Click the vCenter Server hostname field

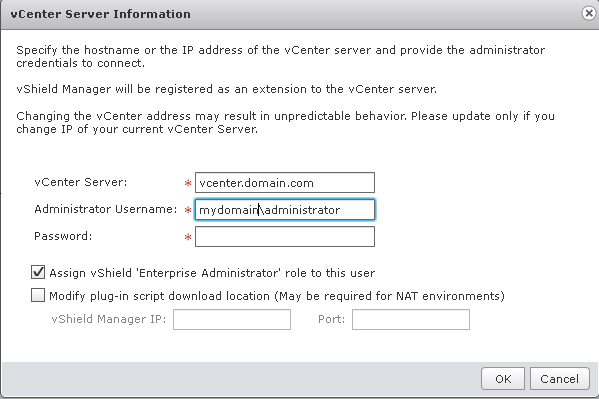[285, 183]
